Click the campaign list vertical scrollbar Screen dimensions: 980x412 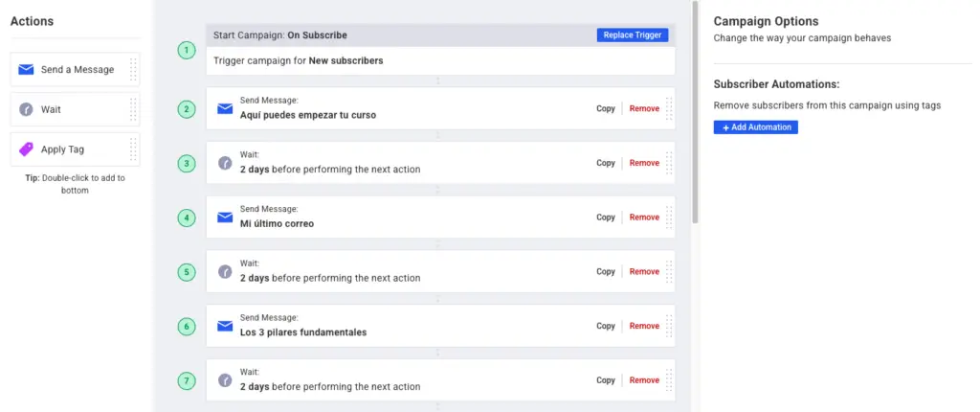696,115
